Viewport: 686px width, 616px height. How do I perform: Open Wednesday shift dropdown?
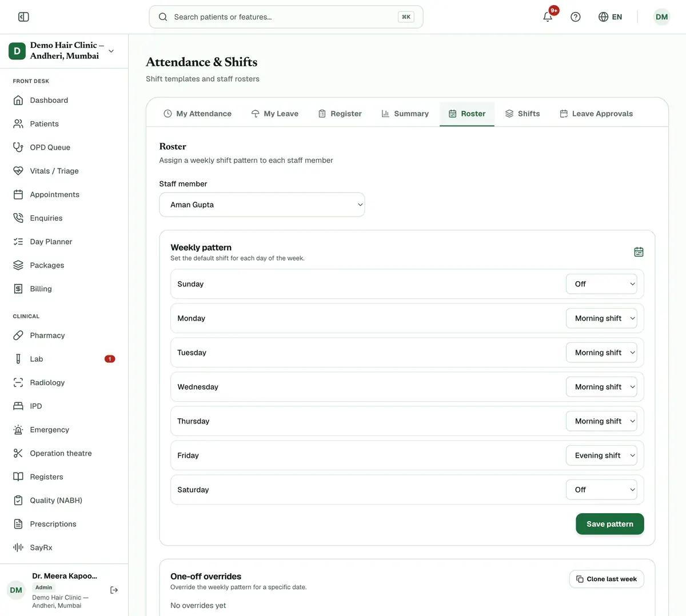(x=601, y=387)
